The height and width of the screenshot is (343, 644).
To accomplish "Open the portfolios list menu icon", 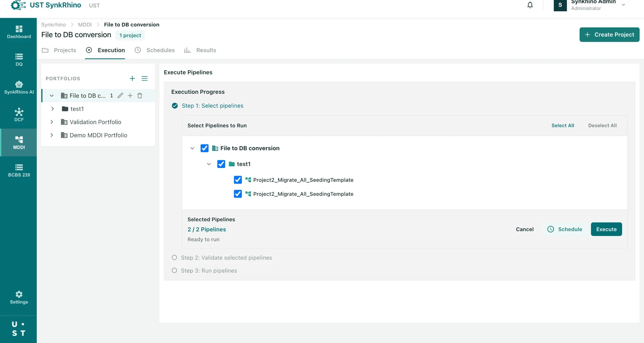I will (145, 78).
